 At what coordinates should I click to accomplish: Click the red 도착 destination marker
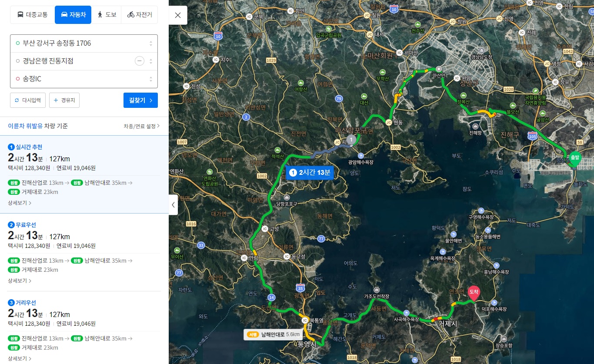(474, 293)
